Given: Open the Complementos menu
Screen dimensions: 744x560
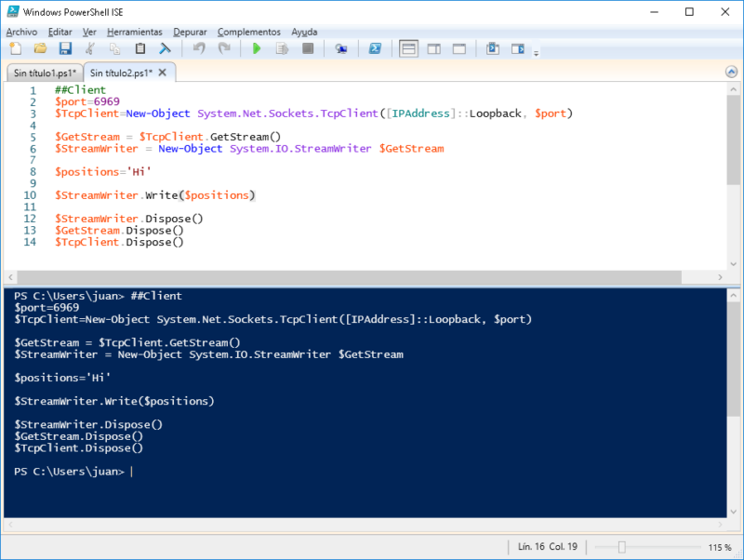Looking at the screenshot, I should (248, 31).
